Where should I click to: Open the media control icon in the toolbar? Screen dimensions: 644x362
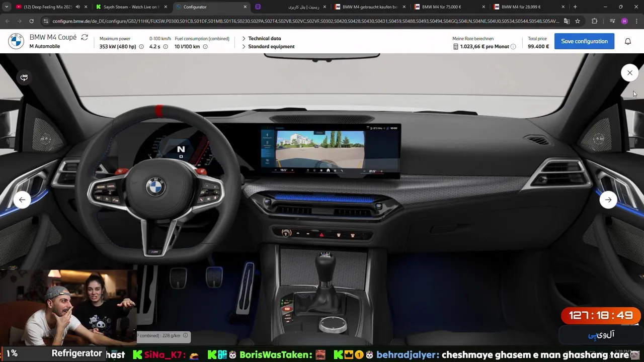tap(612, 21)
